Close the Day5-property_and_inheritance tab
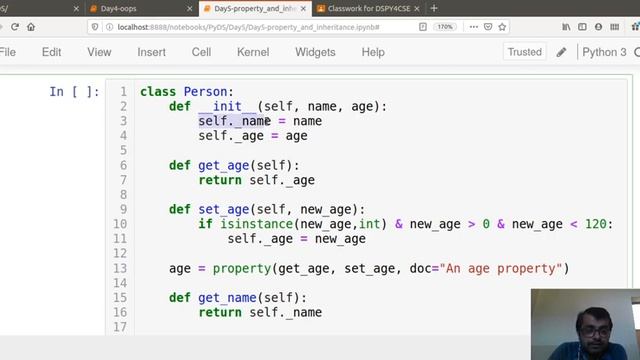The image size is (640, 360). click(303, 9)
